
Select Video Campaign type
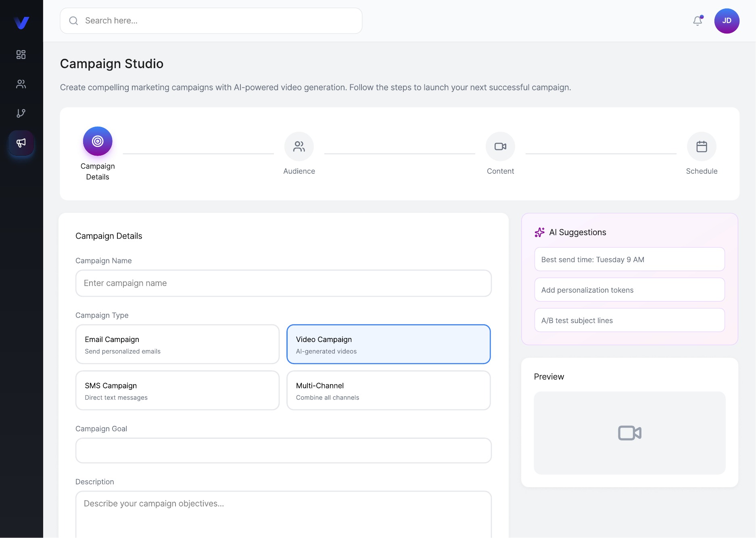(x=388, y=344)
